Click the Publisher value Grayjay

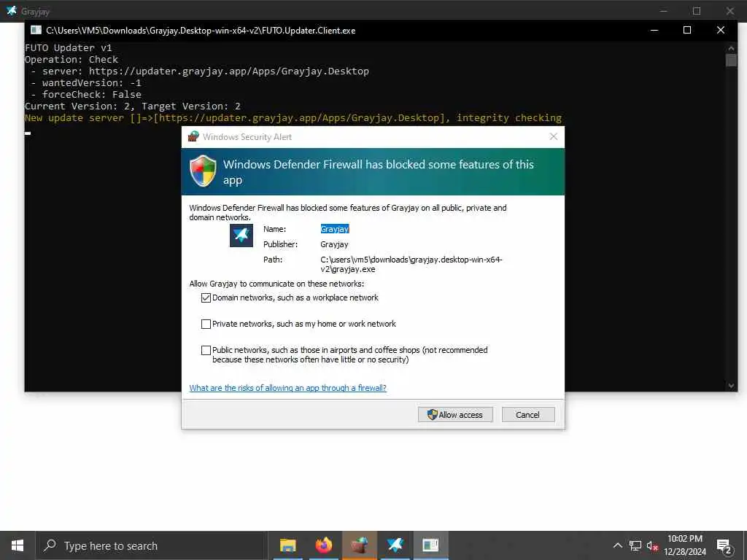click(334, 244)
